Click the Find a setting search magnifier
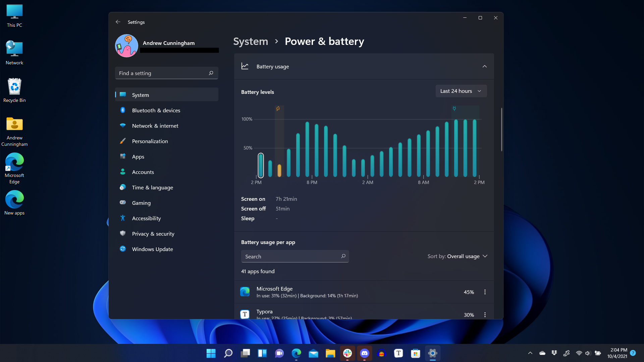 211,73
